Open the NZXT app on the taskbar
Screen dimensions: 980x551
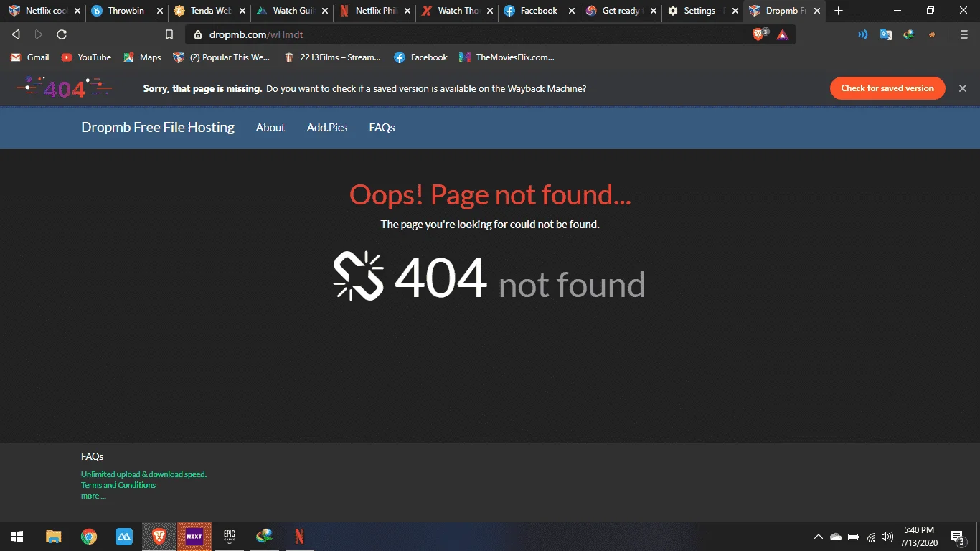pos(194,537)
